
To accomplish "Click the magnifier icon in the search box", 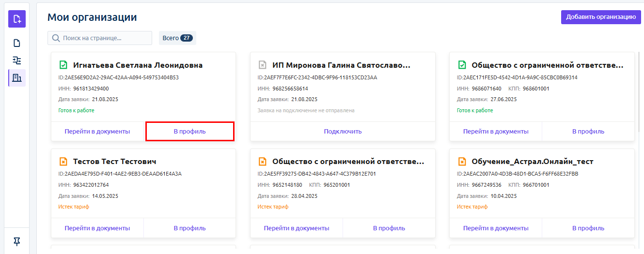I will click(56, 38).
